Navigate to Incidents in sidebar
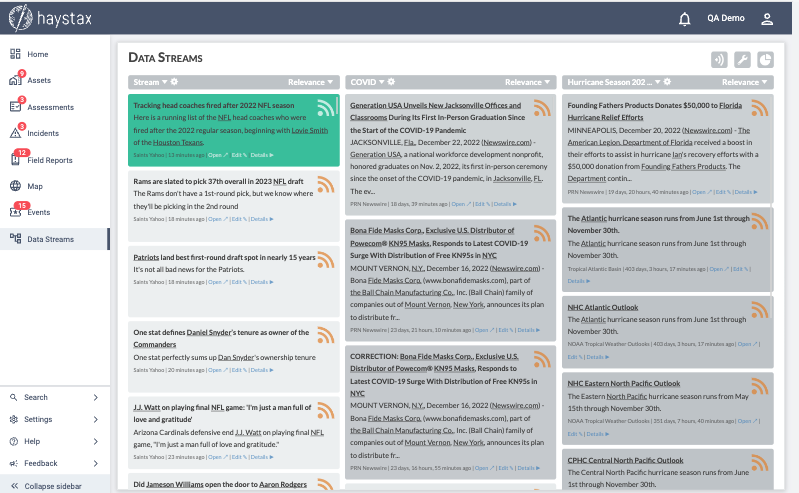The width and height of the screenshot is (799, 493). (43, 133)
